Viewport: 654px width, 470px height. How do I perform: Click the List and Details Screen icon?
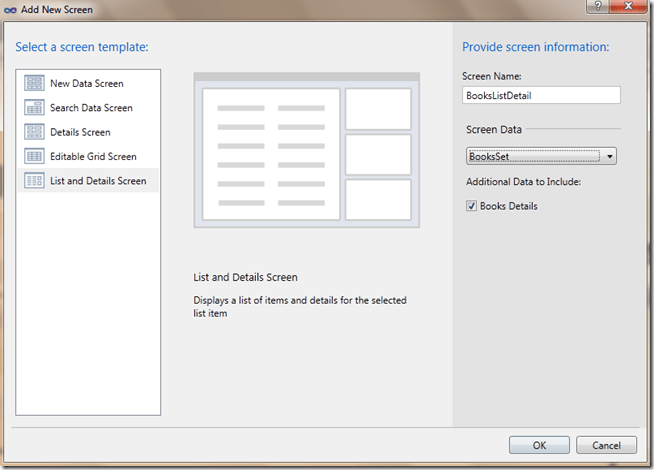pos(33,181)
